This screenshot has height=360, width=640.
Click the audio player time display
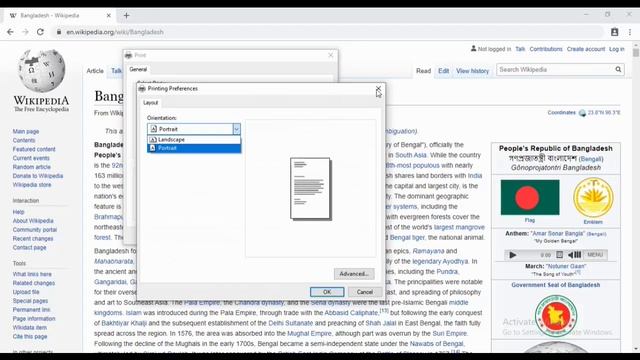[x=546, y=255]
